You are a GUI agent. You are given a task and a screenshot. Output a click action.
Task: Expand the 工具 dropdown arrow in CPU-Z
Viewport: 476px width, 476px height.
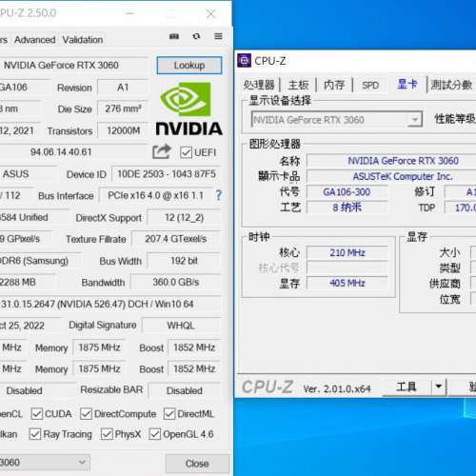pos(439,387)
